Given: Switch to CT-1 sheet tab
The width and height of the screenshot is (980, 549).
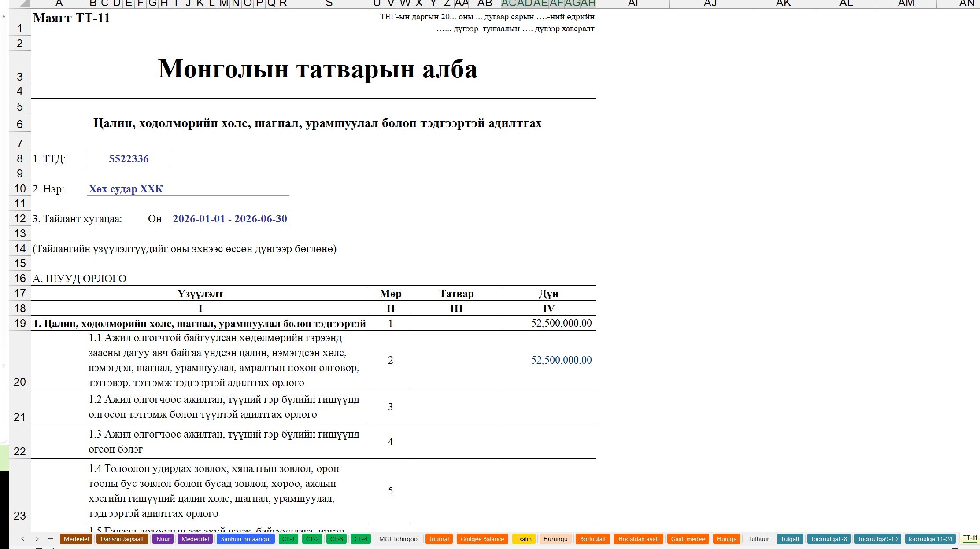Looking at the screenshot, I should tap(288, 539).
